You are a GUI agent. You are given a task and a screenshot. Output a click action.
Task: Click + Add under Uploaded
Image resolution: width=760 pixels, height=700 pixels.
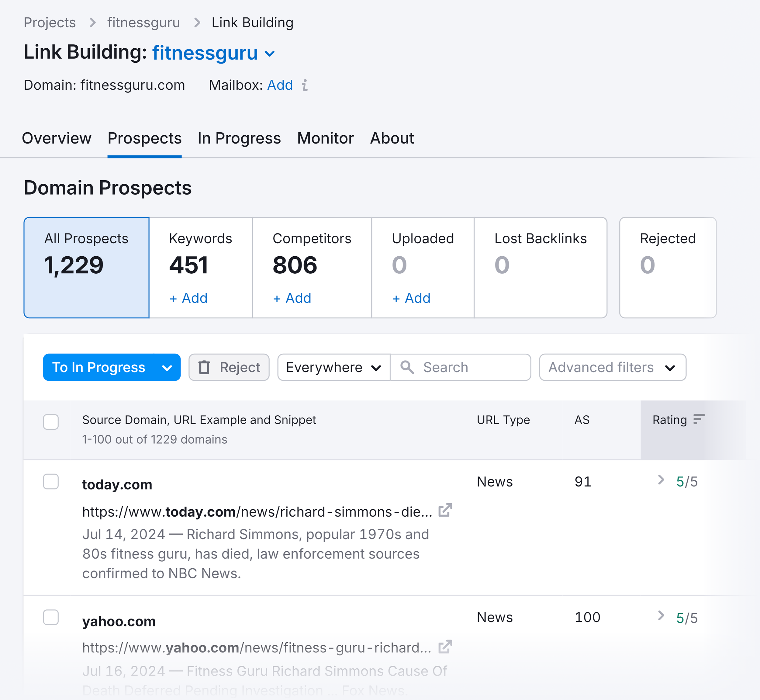(x=411, y=298)
